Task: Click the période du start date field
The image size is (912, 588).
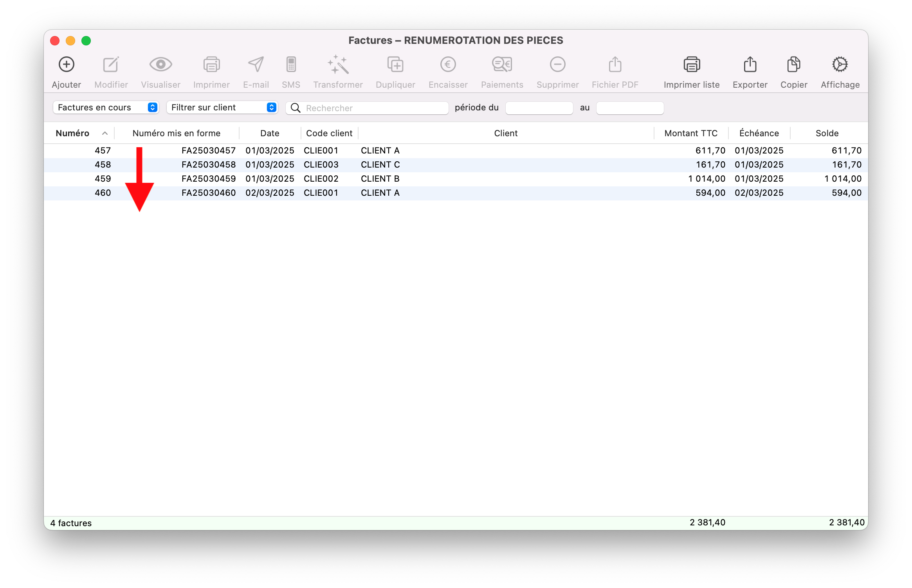Action: [x=539, y=108]
